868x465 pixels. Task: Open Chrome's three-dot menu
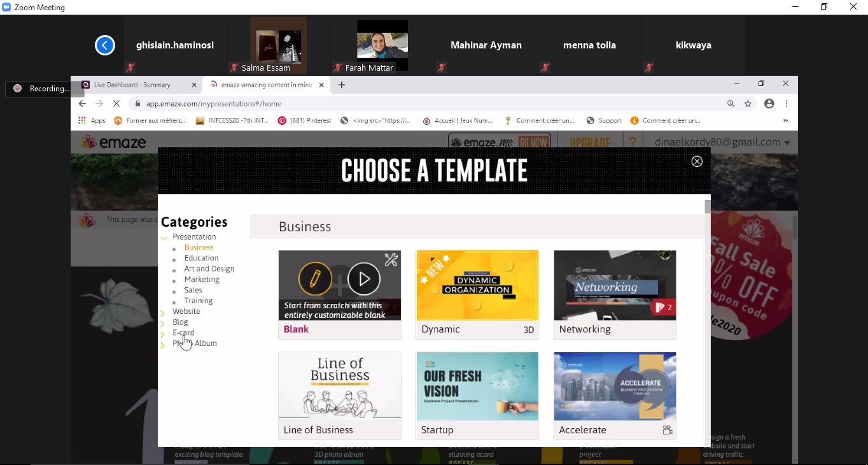tap(787, 103)
